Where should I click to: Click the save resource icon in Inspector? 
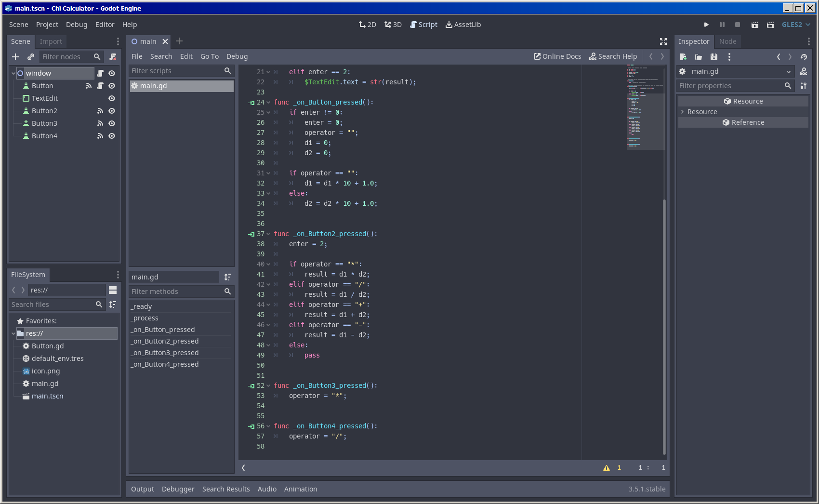pos(714,57)
